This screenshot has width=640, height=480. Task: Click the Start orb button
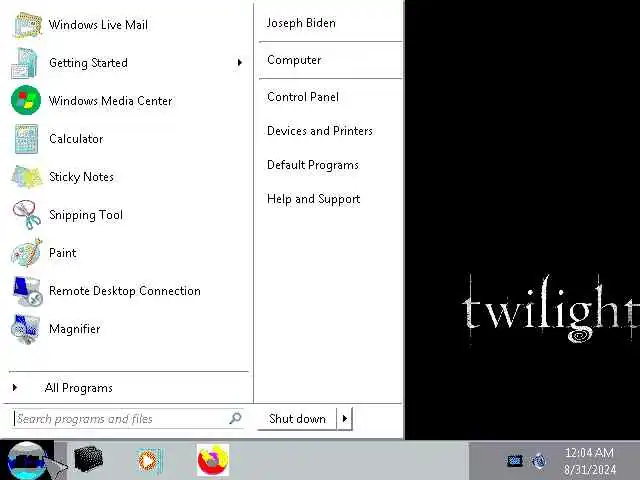(27, 461)
